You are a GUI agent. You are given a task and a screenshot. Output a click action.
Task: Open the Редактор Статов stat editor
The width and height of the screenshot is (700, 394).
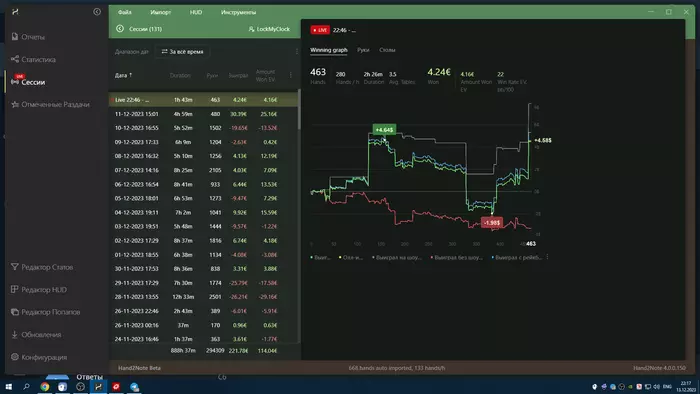click(42, 267)
